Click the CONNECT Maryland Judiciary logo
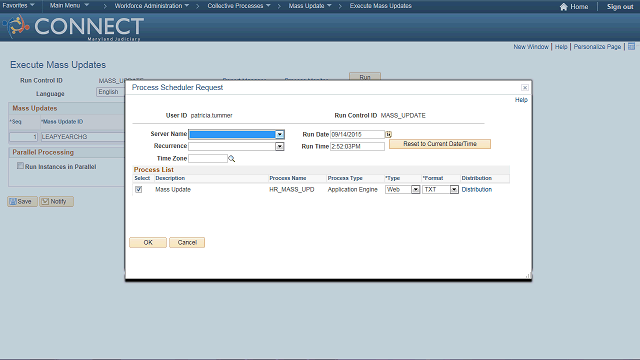The width and height of the screenshot is (640, 360). (73, 27)
